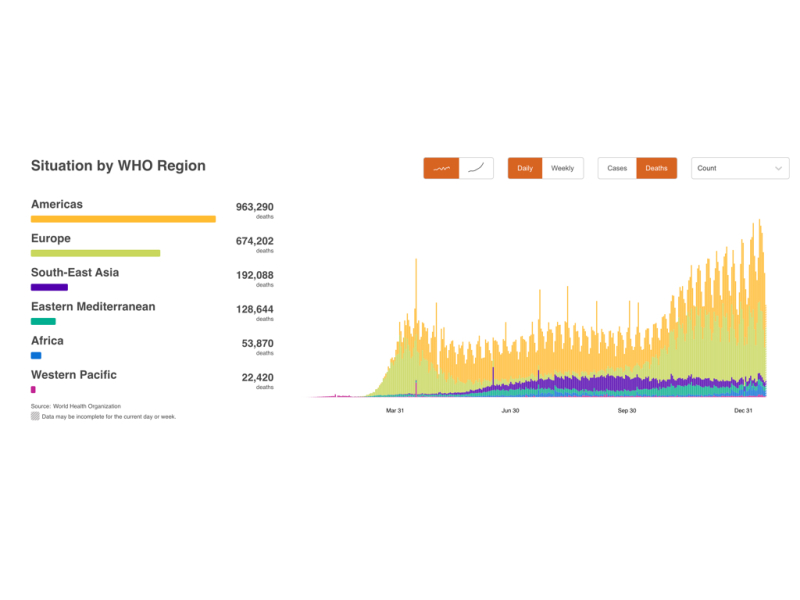Select the South-East Asia region label
The height and width of the screenshot is (600, 800).
coord(76,273)
